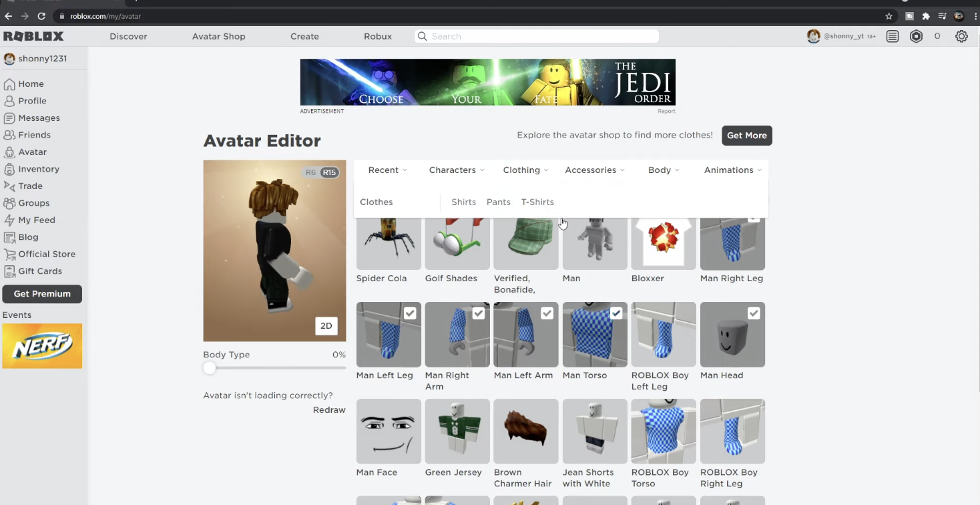Reload the page with the browser refresh icon

(x=41, y=16)
